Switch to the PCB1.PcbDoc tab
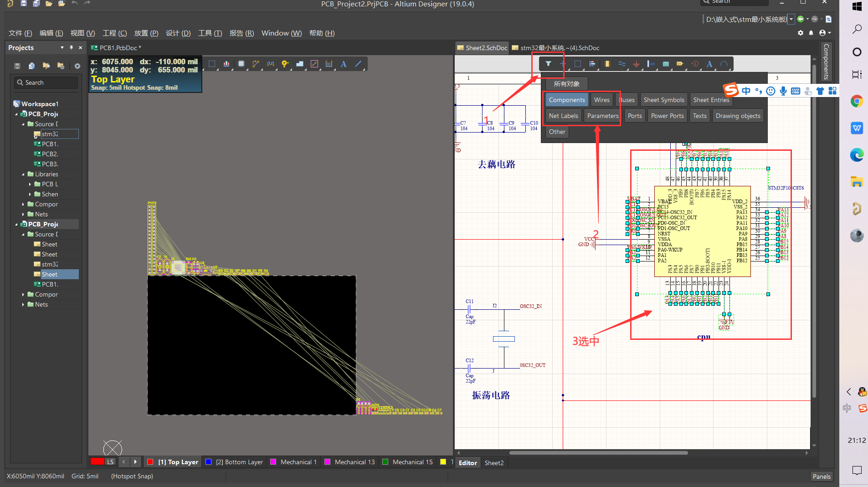Viewport: 868px width, 487px height. click(116, 48)
